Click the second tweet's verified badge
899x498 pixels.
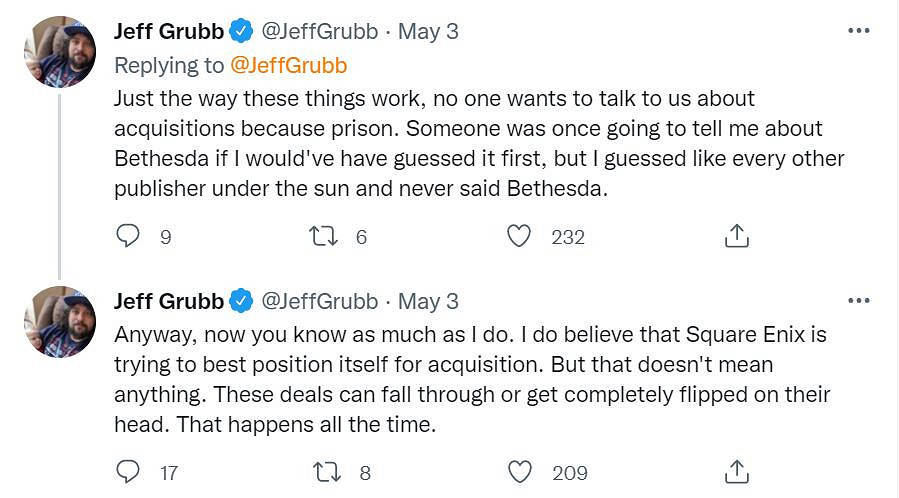point(241,301)
